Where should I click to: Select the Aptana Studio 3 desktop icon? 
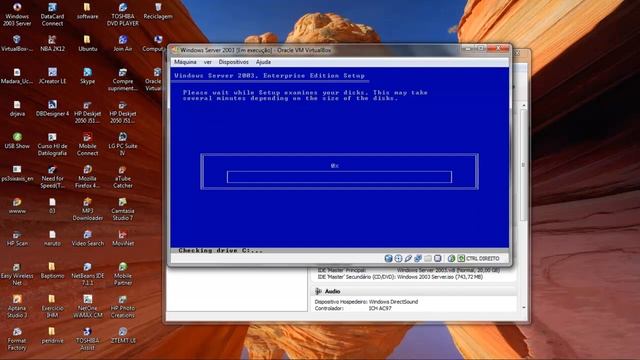click(17, 307)
